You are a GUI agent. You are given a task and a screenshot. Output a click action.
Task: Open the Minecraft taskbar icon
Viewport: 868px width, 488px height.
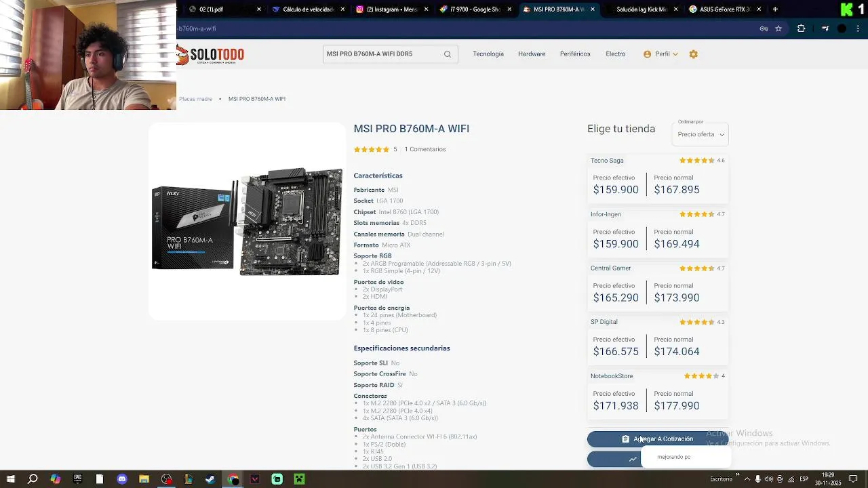tap(299, 479)
